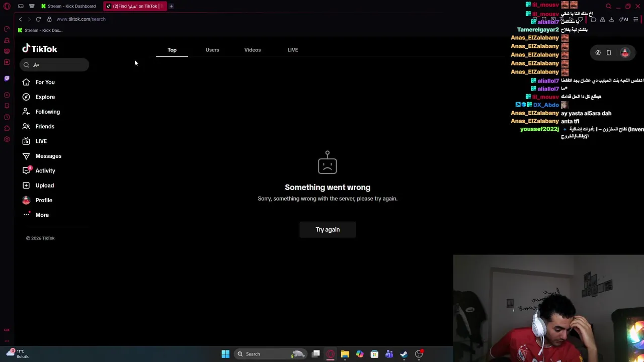Viewport: 644px width, 362px height.
Task: Click the TikTok search field
Action: pyautogui.click(x=54, y=64)
